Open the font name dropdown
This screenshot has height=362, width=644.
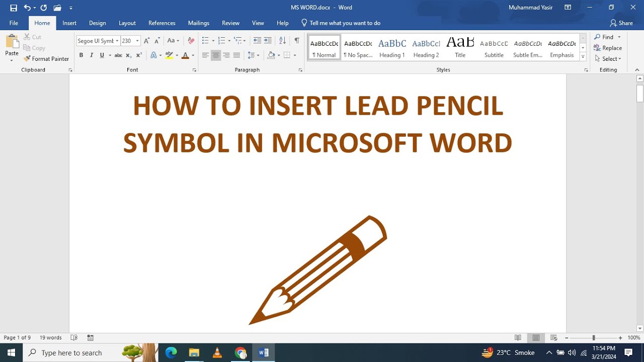click(117, 41)
